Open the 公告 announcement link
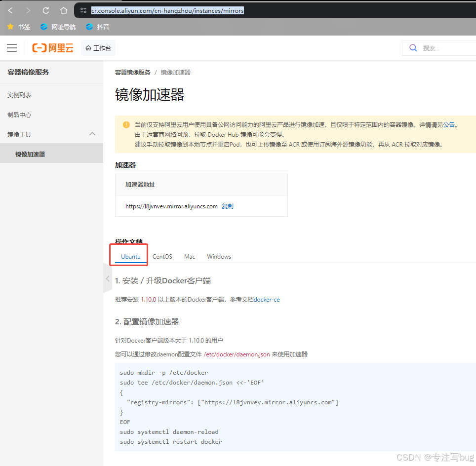This screenshot has width=476, height=466. click(449, 125)
